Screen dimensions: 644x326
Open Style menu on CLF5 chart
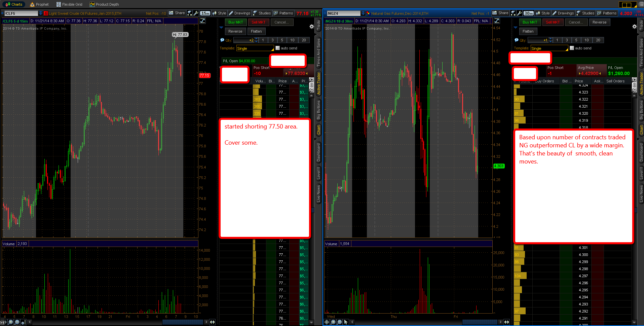pos(219,13)
